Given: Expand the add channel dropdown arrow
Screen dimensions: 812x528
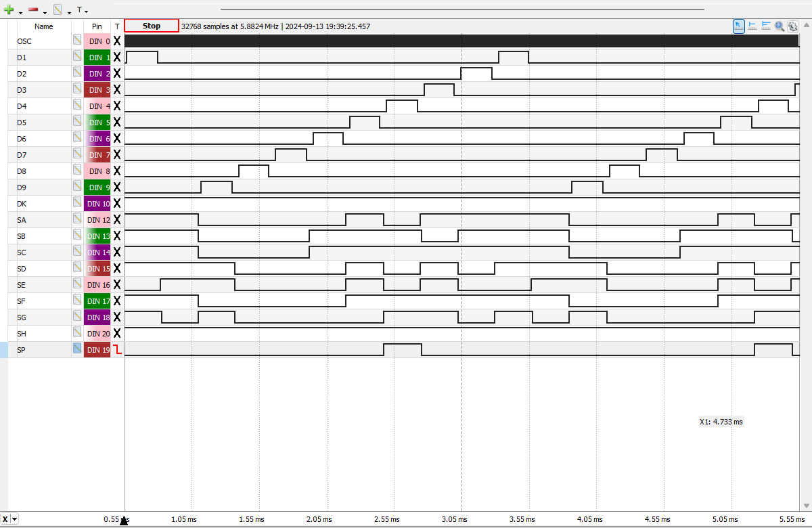Looking at the screenshot, I should pyautogui.click(x=20, y=12).
